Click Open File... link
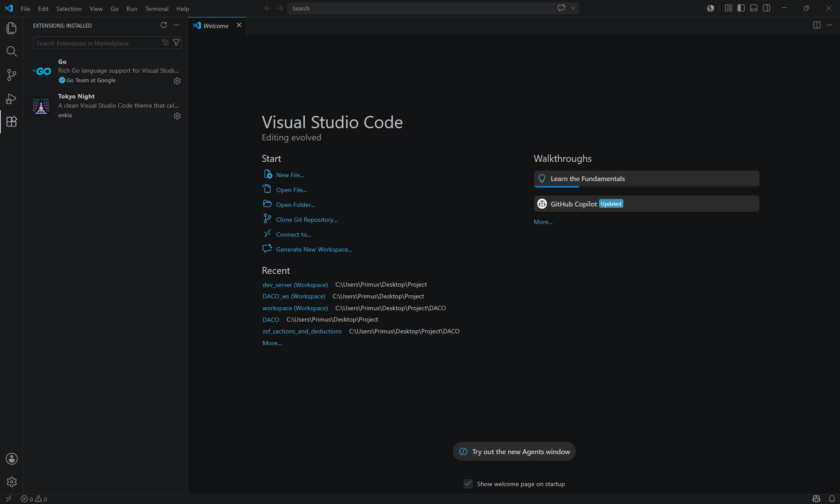Screen dimensions: 840x504 (x=291, y=190)
